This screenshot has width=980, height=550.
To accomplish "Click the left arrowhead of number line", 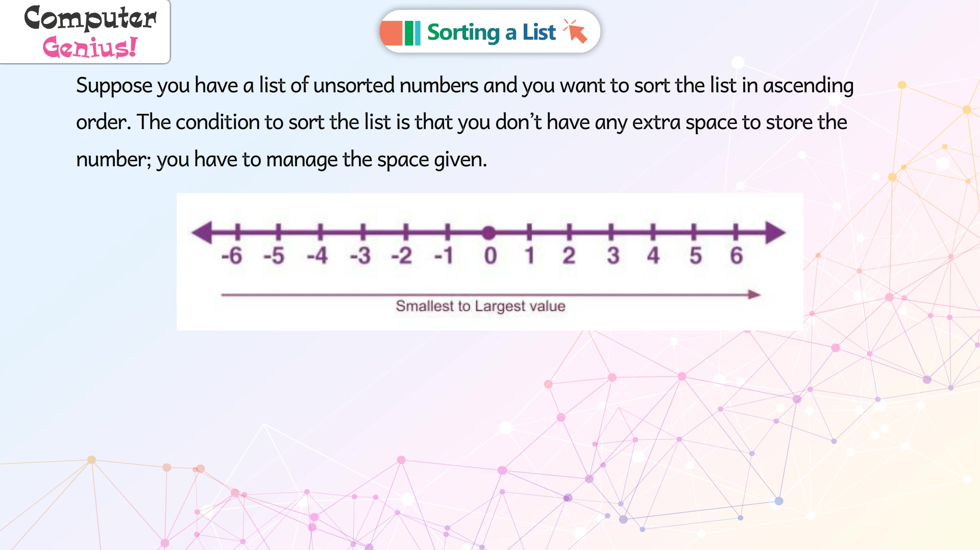I will coord(202,233).
